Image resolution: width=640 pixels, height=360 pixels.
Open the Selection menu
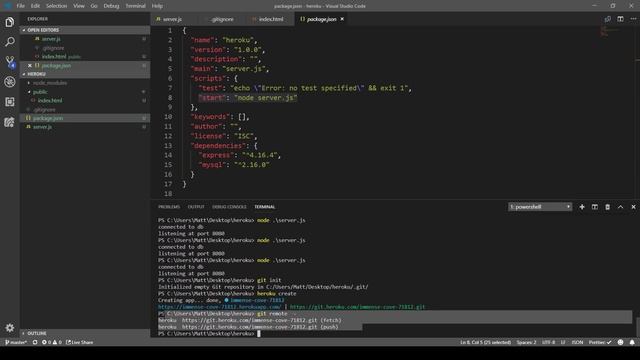tap(56, 6)
